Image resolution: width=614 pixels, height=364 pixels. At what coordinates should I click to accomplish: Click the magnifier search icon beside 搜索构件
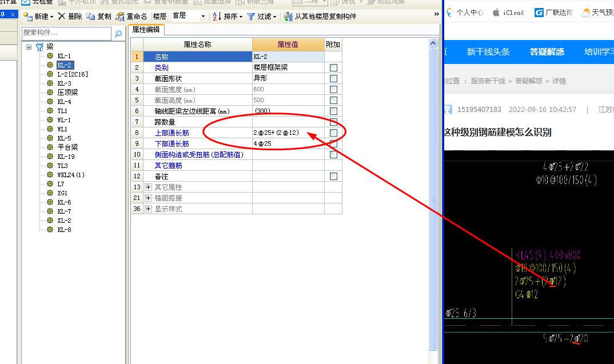tap(118, 34)
